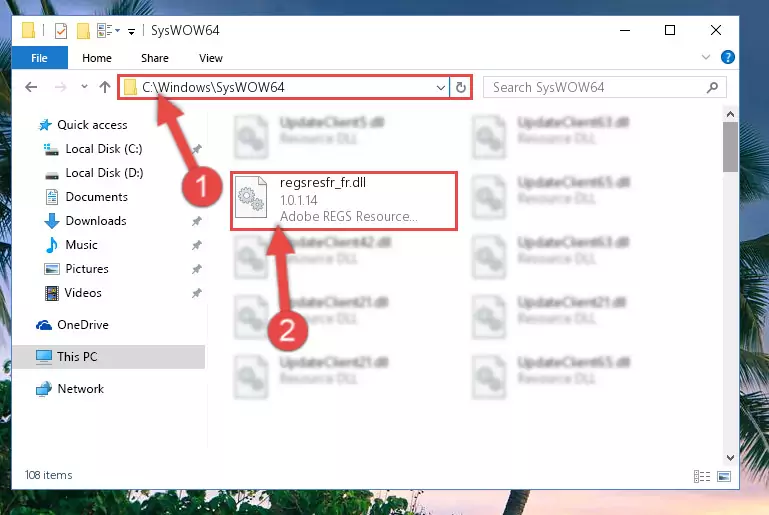Click the regsresfr_fr.dll gear file icon

(251, 198)
